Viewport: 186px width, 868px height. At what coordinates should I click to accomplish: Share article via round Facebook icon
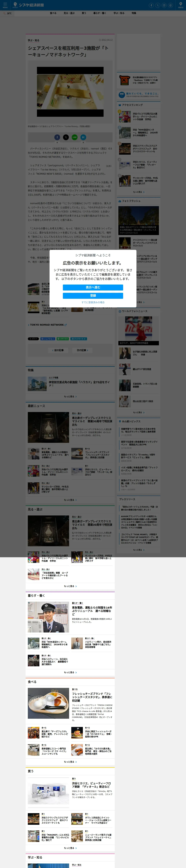[57, 137]
